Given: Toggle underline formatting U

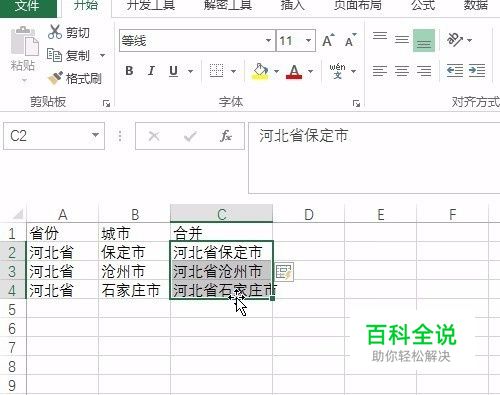Looking at the screenshot, I should 173,71.
